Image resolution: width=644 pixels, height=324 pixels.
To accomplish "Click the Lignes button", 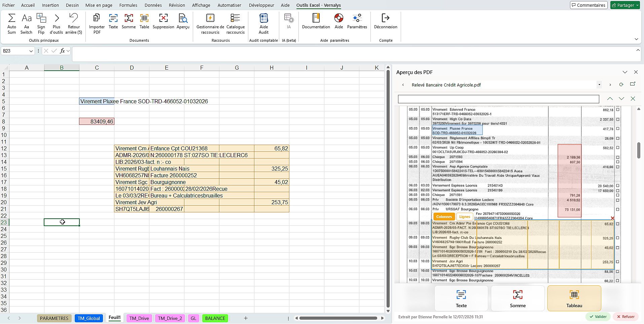I will tap(465, 217).
